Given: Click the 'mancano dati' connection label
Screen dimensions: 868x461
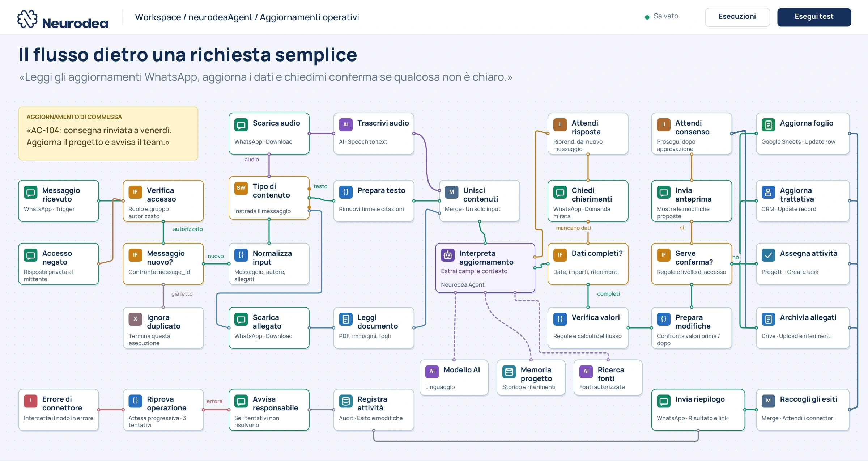Looking at the screenshot, I should pos(573,228).
